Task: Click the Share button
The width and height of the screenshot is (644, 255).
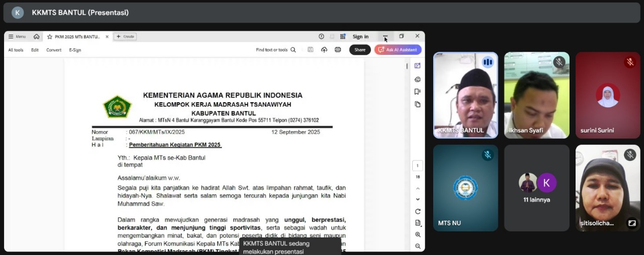Action: (360, 50)
